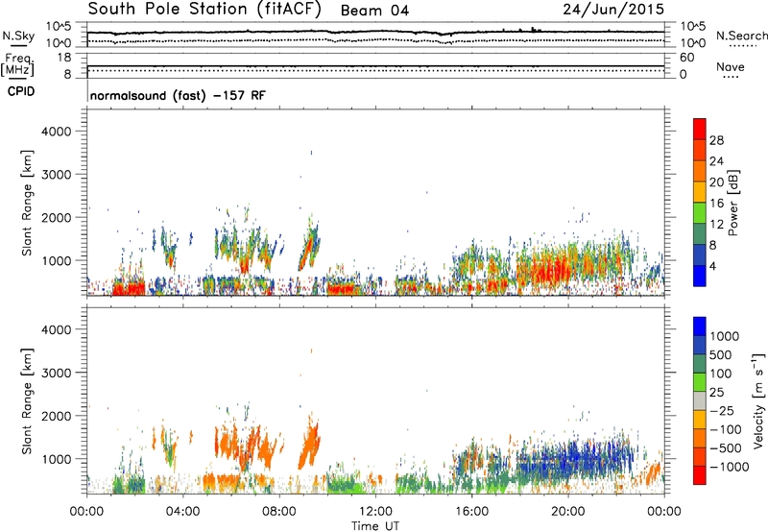Select the '08:00' time tick label
Image resolution: width=768 pixels, height=532 pixels.
click(x=279, y=512)
